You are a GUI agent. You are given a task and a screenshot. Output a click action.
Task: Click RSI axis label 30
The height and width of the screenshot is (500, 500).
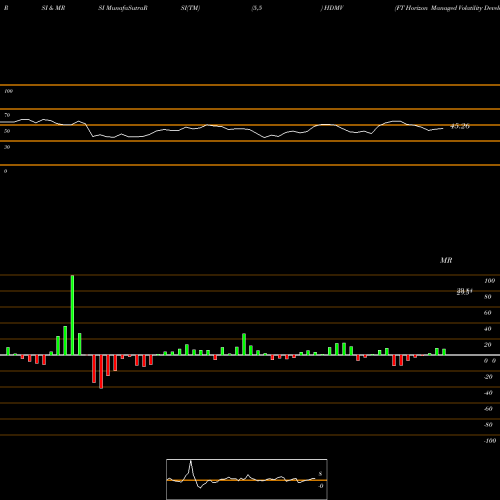click(x=7, y=147)
